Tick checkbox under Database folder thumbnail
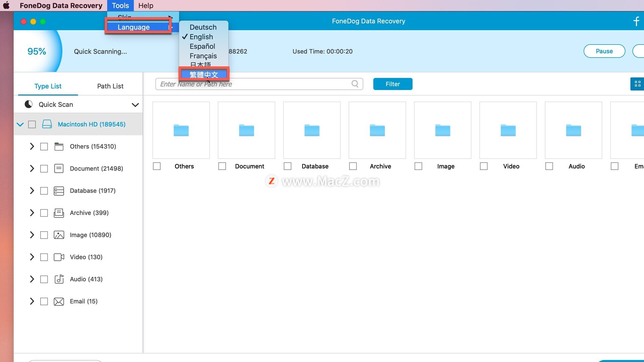 click(x=287, y=166)
